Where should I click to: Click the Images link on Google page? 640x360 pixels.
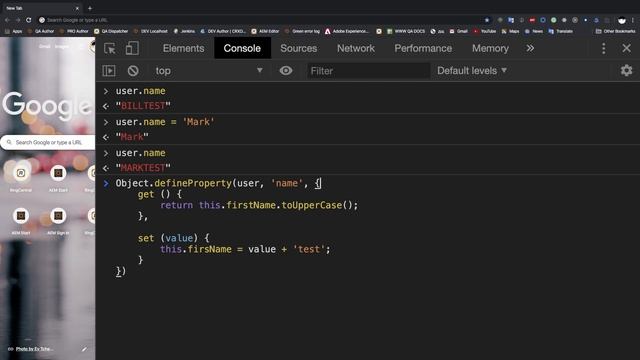[62, 47]
